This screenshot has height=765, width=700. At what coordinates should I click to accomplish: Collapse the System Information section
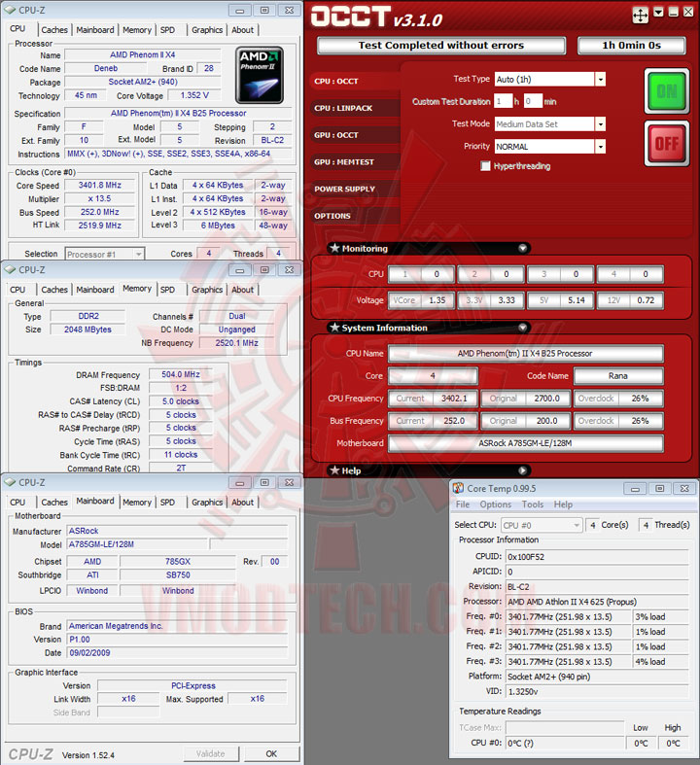(522, 328)
